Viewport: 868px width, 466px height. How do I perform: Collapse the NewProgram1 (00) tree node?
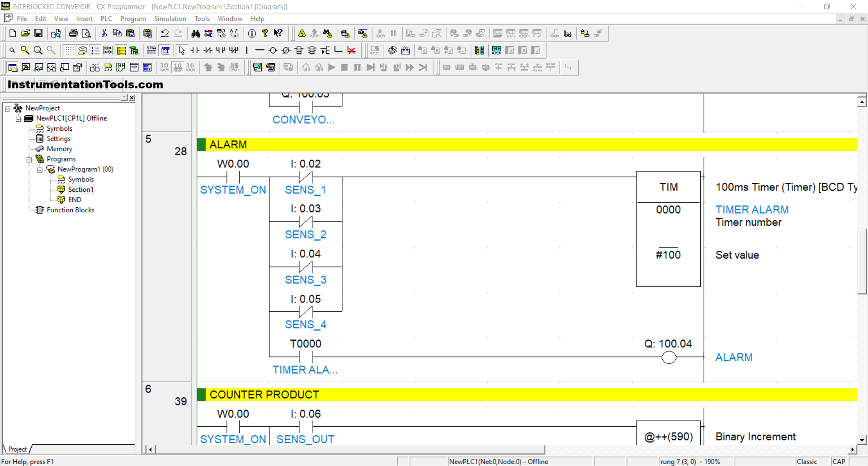40,170
